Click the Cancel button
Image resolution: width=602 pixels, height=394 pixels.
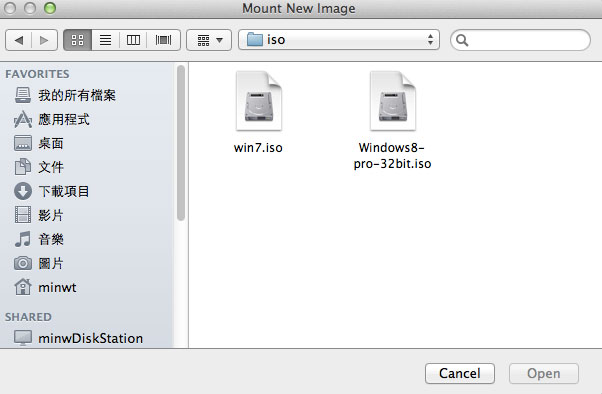click(x=460, y=373)
